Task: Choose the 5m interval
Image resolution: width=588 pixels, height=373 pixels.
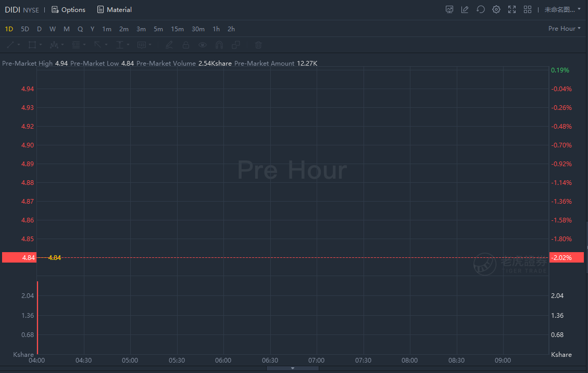Action: click(x=158, y=29)
